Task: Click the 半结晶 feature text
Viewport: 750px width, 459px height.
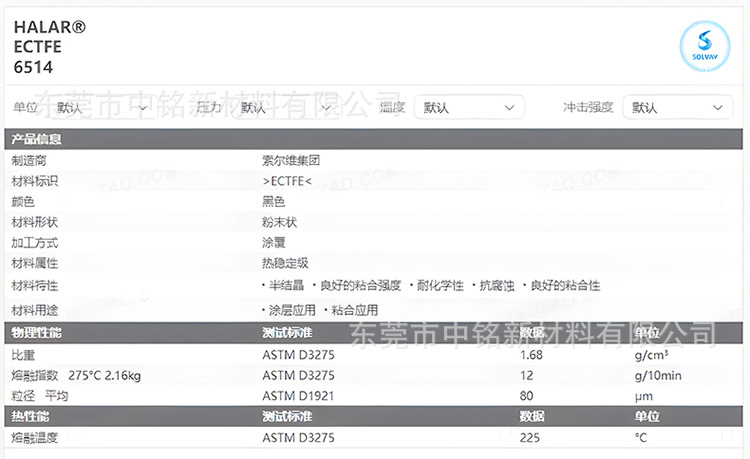Action: [x=286, y=286]
